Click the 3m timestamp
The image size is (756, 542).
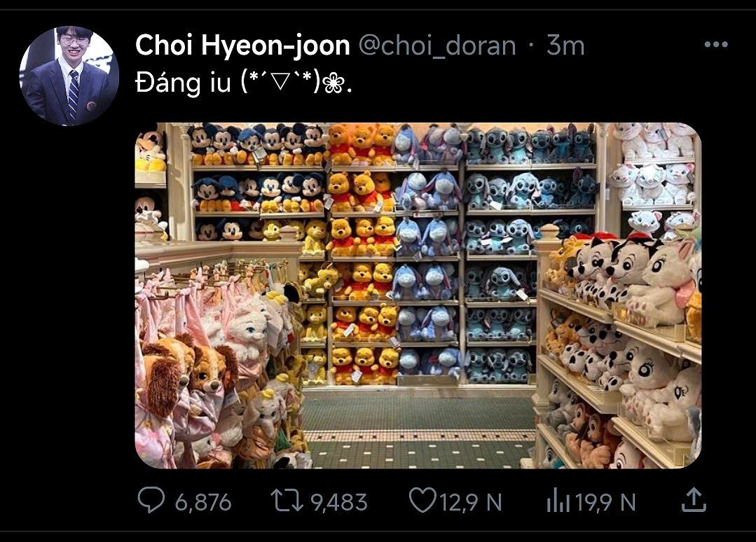tap(565, 46)
